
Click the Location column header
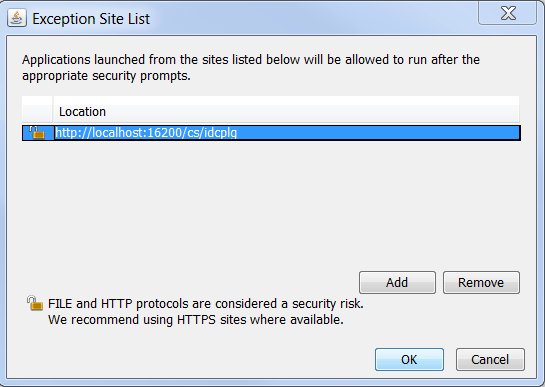(x=286, y=112)
